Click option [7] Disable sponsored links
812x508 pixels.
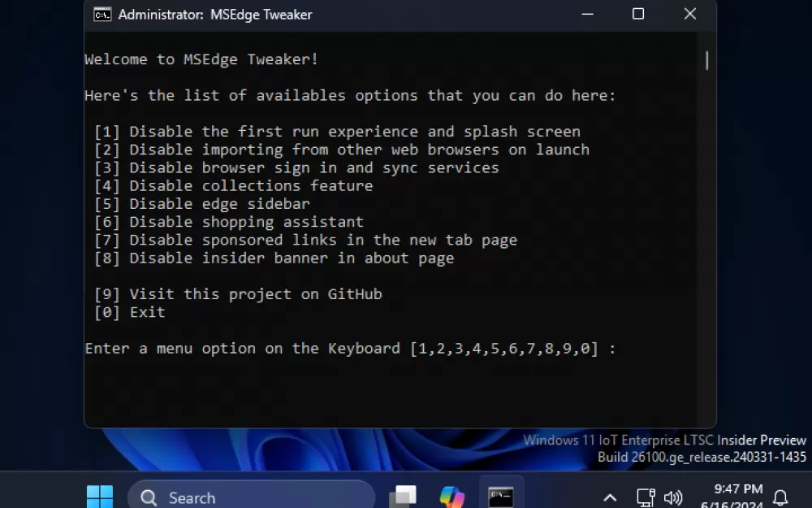coord(305,241)
